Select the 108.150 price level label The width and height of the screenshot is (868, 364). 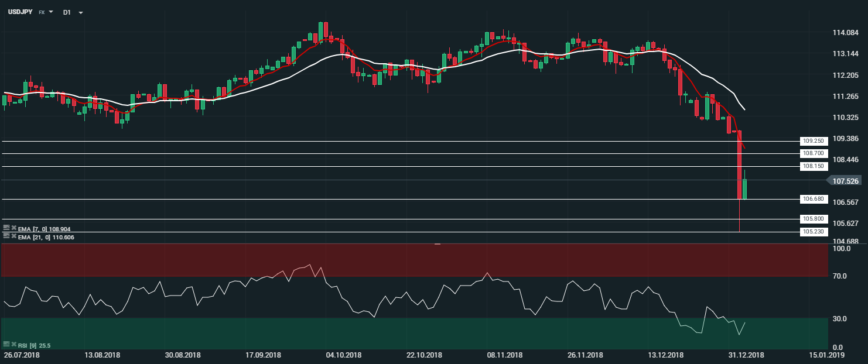813,166
